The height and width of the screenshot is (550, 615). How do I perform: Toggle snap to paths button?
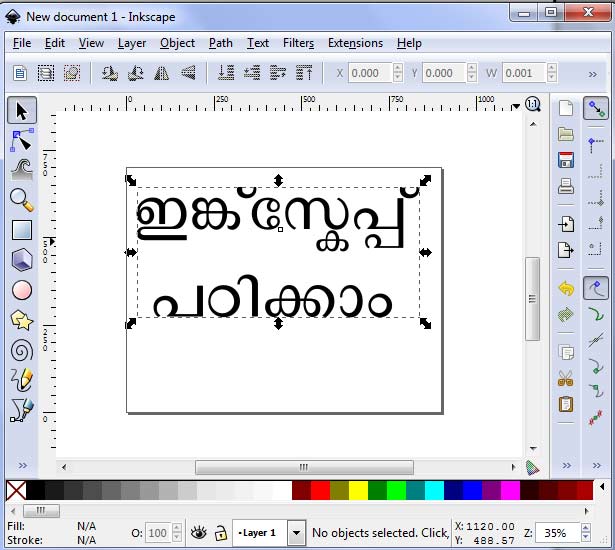click(x=596, y=315)
